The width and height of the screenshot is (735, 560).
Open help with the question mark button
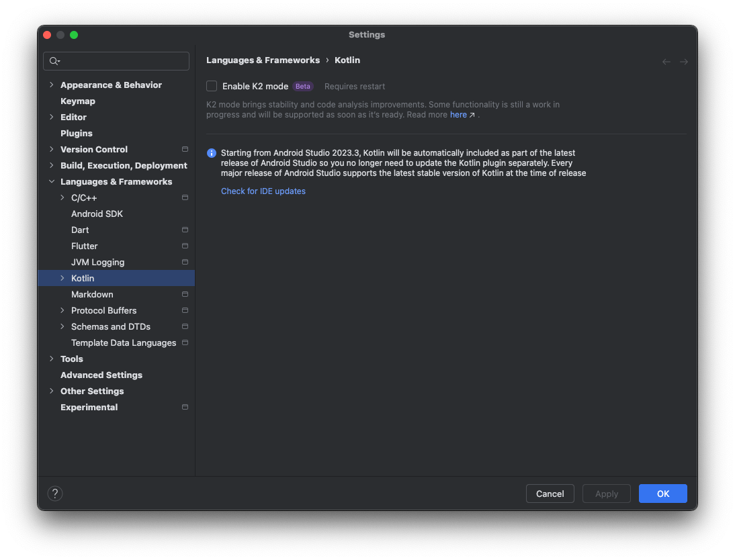coord(55,494)
